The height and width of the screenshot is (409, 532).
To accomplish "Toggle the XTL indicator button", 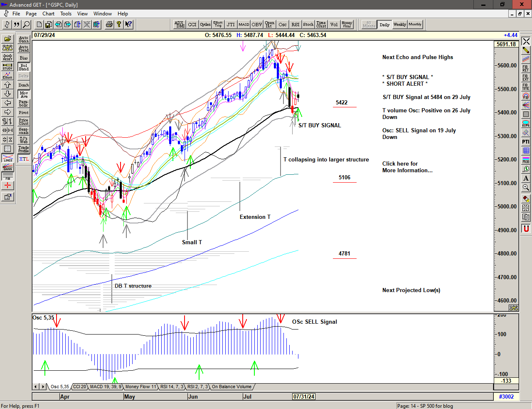I will click(x=24, y=159).
